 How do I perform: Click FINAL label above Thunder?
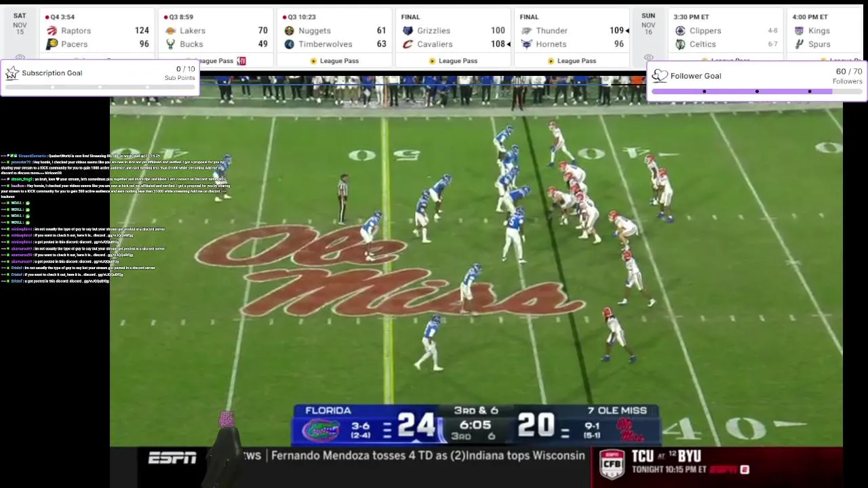529,17
